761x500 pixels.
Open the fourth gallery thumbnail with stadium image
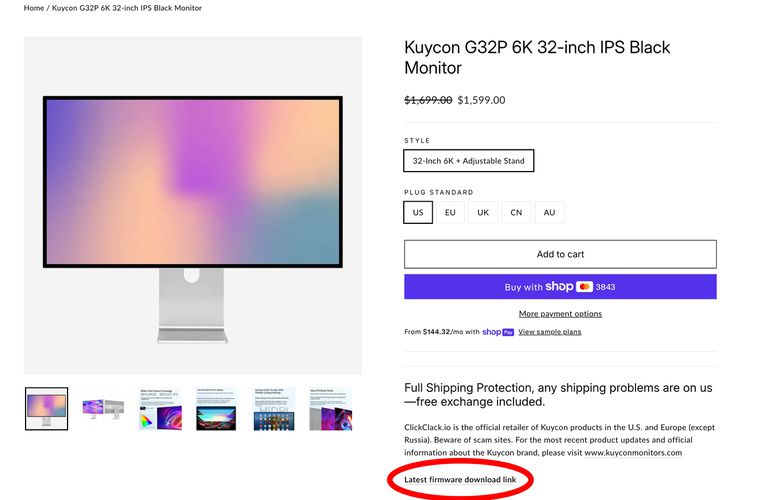[216, 409]
